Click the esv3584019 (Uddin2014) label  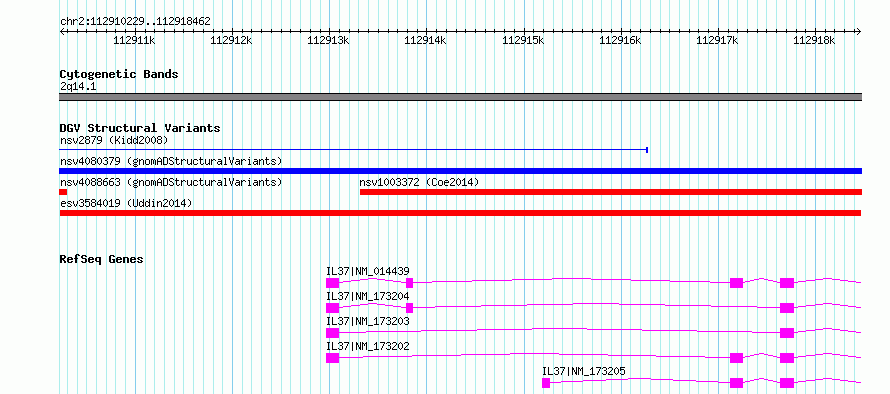126,203
